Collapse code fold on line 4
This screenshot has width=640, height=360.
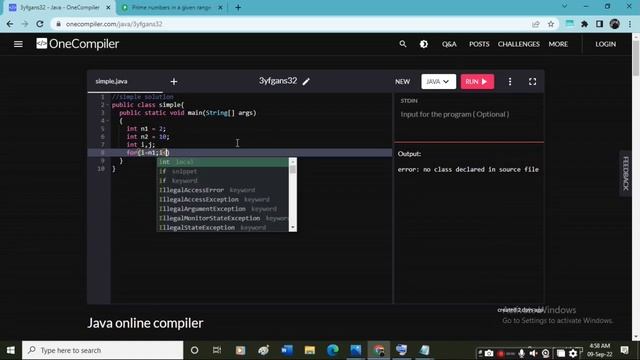[107, 121]
